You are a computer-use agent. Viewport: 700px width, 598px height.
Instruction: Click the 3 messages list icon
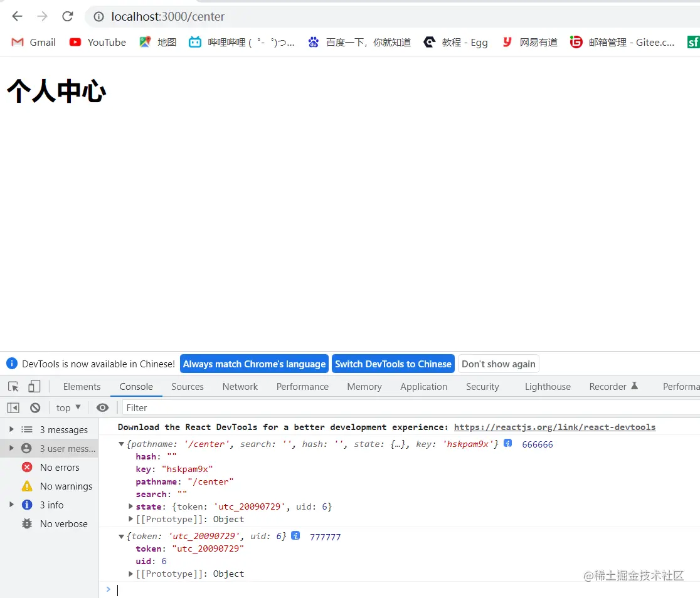pyautogui.click(x=27, y=429)
